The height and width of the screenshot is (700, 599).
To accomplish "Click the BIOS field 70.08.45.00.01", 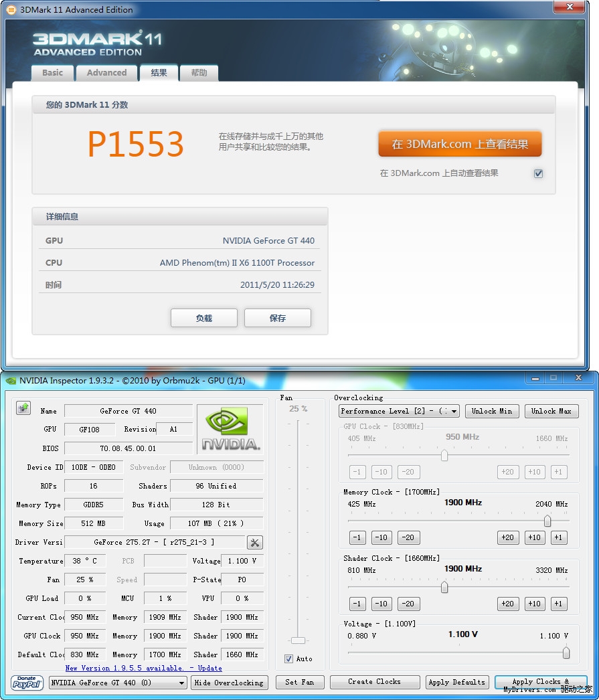I will (129, 448).
